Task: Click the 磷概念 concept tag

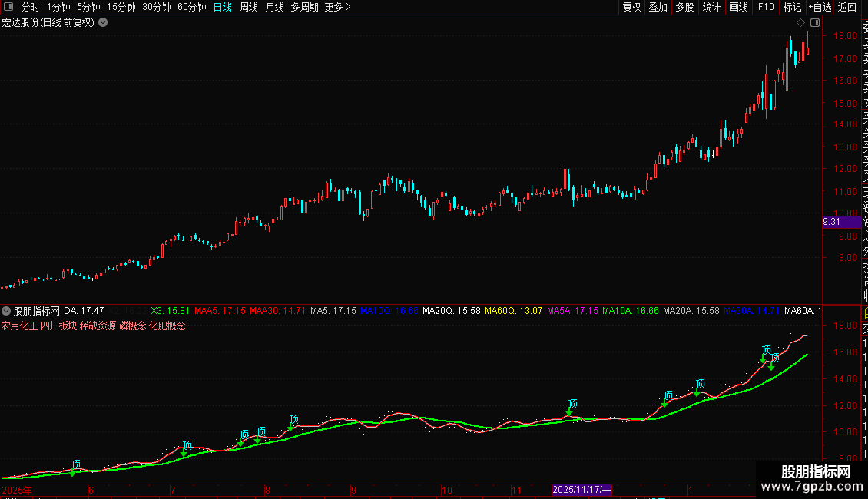Action: click(x=133, y=326)
